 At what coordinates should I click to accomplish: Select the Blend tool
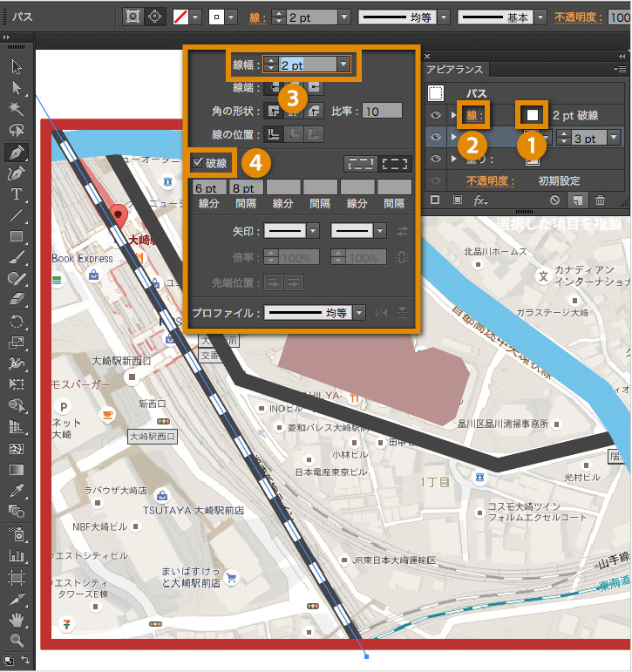click(17, 512)
